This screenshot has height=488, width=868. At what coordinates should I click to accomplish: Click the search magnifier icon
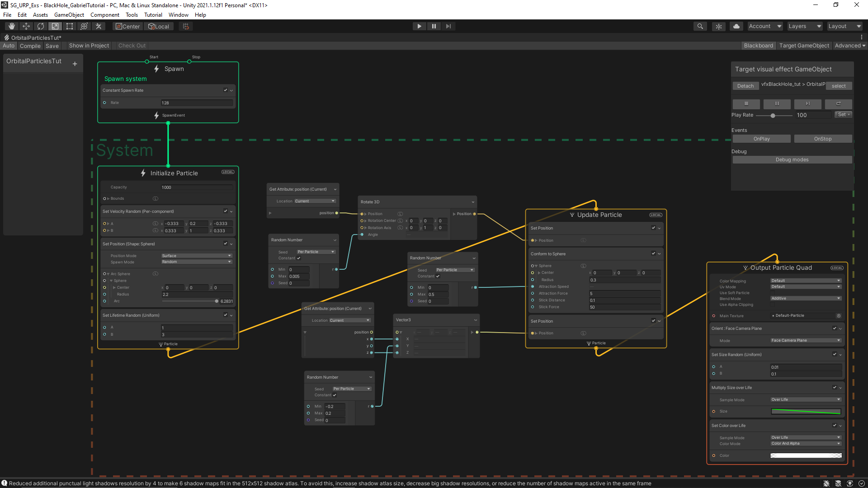tap(700, 26)
